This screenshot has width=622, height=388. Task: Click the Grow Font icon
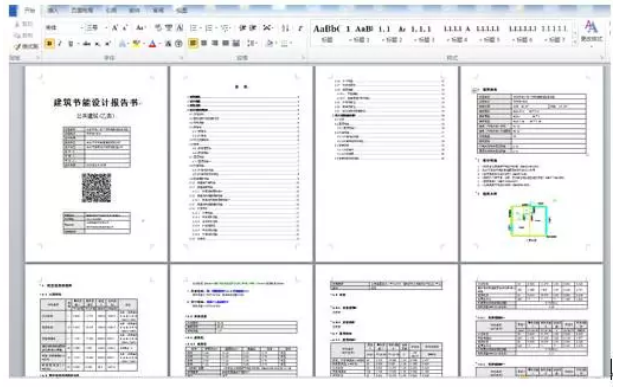point(115,28)
